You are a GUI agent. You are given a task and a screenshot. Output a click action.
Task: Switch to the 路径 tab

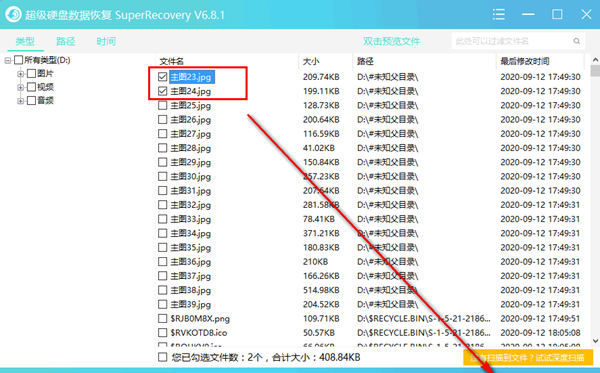tap(65, 41)
